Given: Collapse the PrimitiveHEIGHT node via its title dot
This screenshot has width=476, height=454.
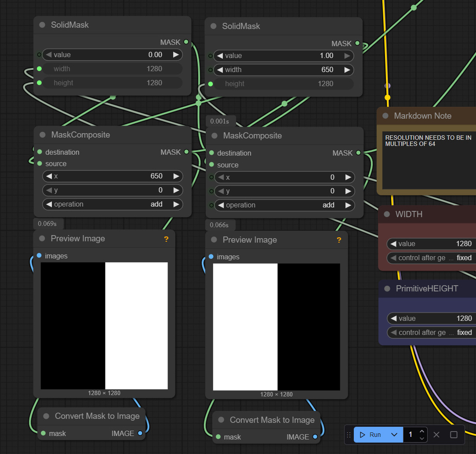Looking at the screenshot, I should point(387,289).
